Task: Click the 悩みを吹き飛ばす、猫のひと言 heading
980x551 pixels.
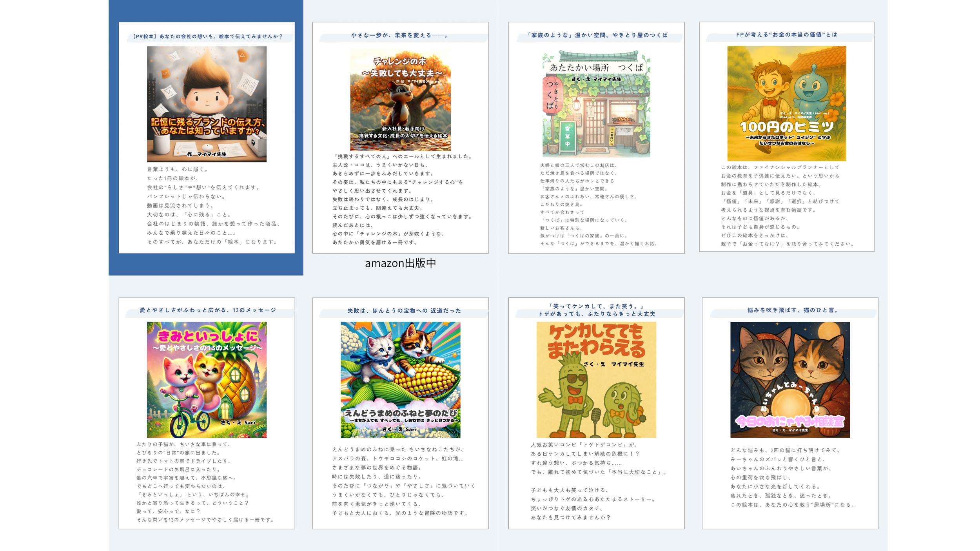Action: click(793, 310)
